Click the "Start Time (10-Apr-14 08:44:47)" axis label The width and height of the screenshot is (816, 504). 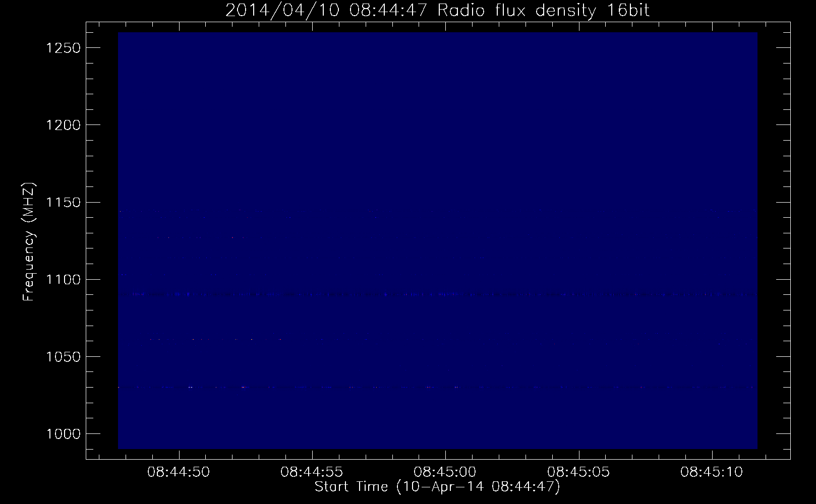pyautogui.click(x=437, y=487)
